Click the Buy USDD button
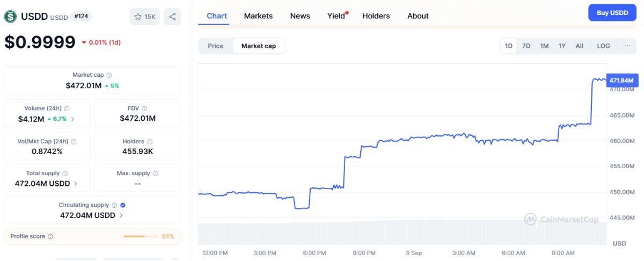The height and width of the screenshot is (261, 644). click(612, 12)
